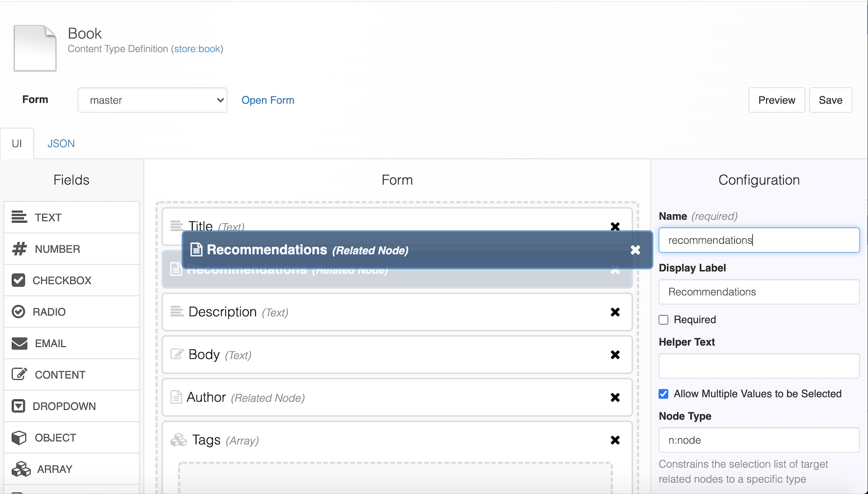Select the ARRAY cubes icon
The width and height of the screenshot is (868, 494).
[21, 469]
